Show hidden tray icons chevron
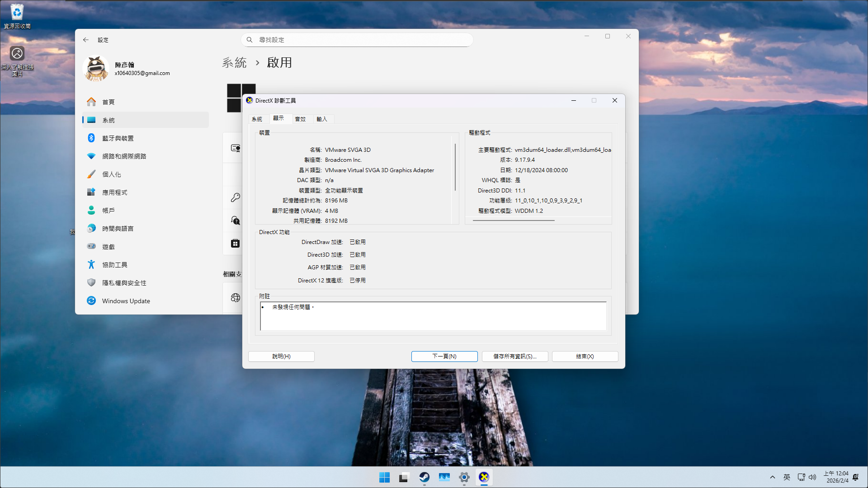 pos(773,477)
